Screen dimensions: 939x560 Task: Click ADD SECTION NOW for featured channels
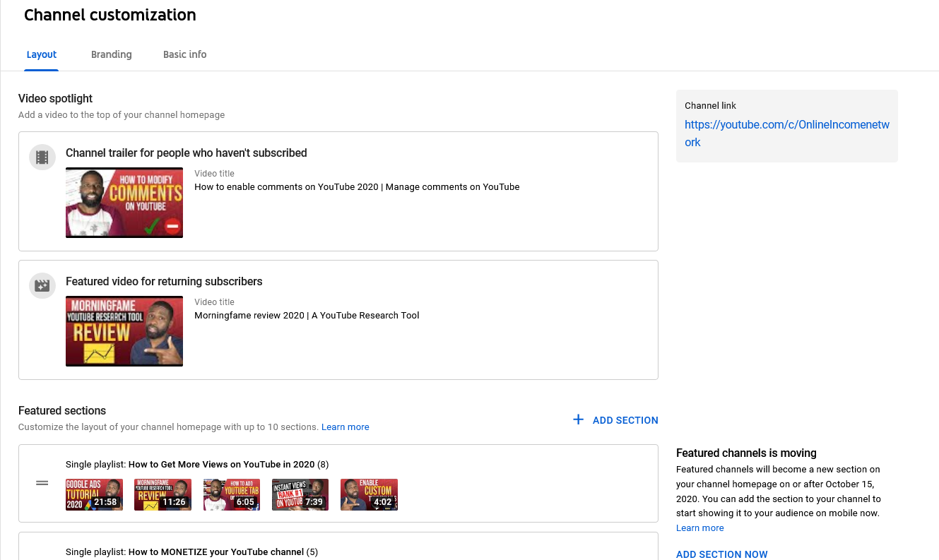point(721,554)
